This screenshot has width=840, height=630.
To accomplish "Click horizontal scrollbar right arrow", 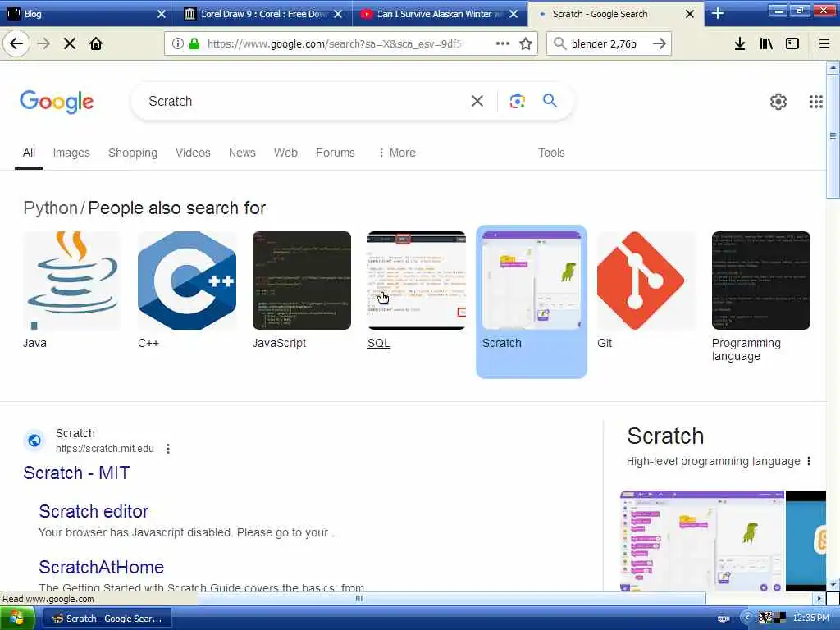I will tap(819, 598).
